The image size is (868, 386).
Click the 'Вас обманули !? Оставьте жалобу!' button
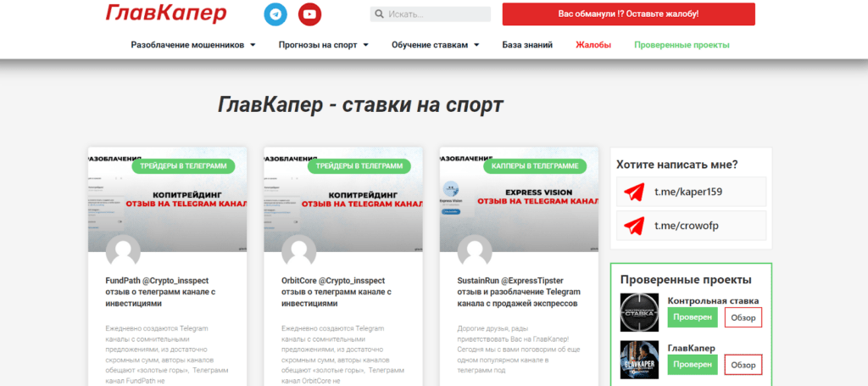628,14
